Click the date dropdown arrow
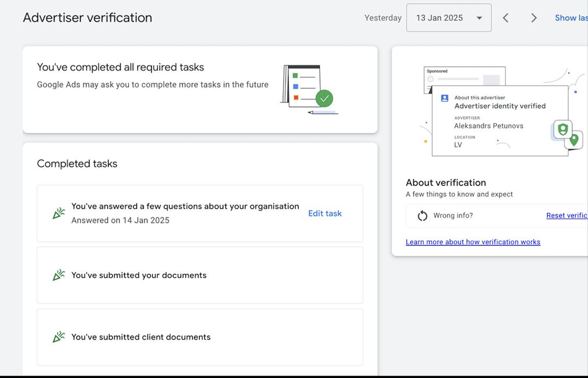Viewport: 588px width, 378px height. [479, 18]
